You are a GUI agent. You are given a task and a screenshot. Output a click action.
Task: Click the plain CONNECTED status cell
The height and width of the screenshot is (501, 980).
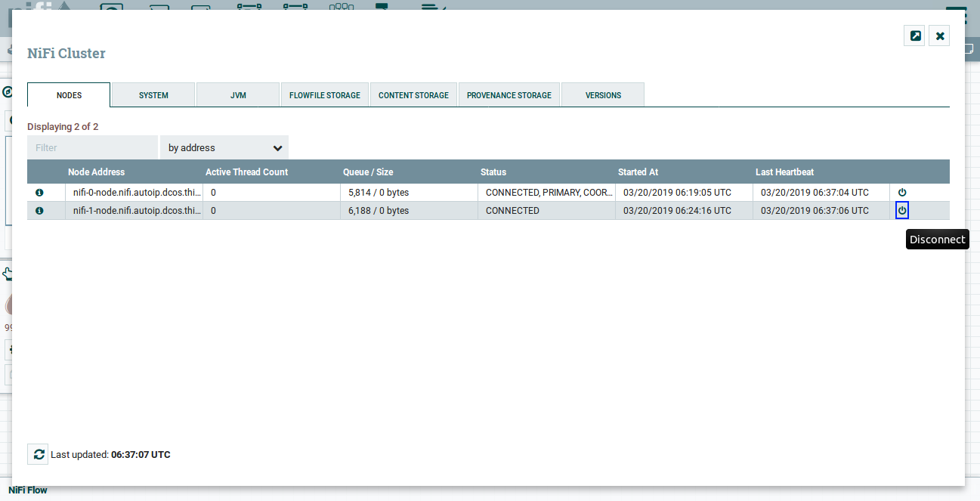546,211
